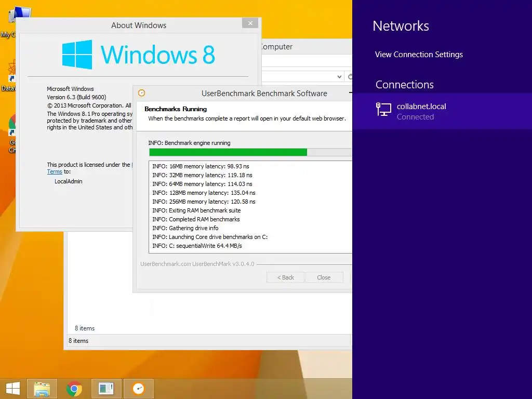Select the 16MB memory latency log line
532x399 pixels.
click(201, 166)
